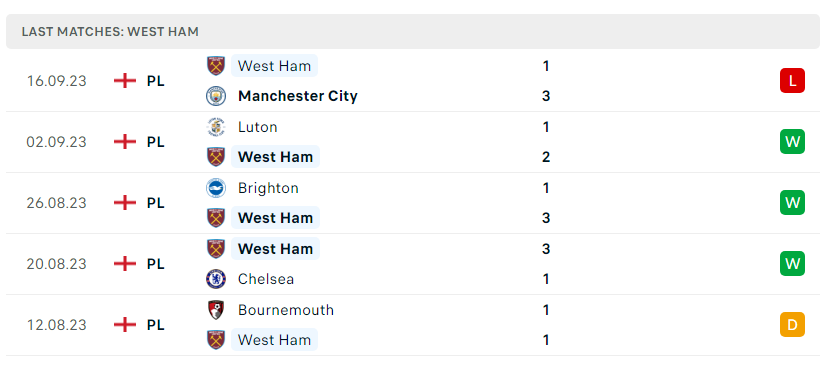Click W badge for Chelsea match
Screen dimensions: 821x372
coord(792,264)
